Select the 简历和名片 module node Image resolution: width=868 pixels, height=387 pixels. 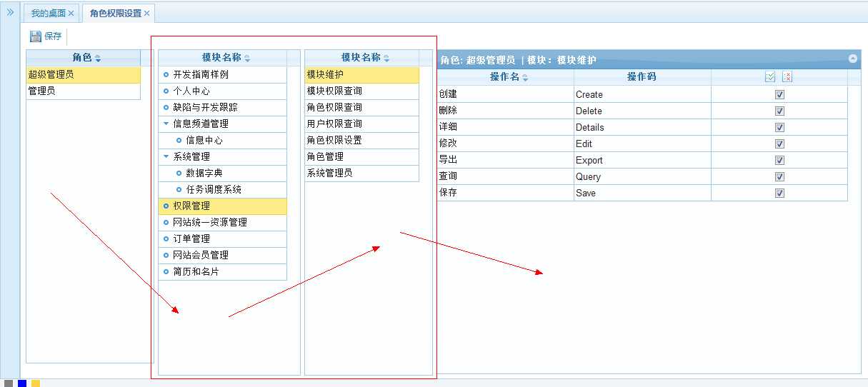tap(222, 271)
